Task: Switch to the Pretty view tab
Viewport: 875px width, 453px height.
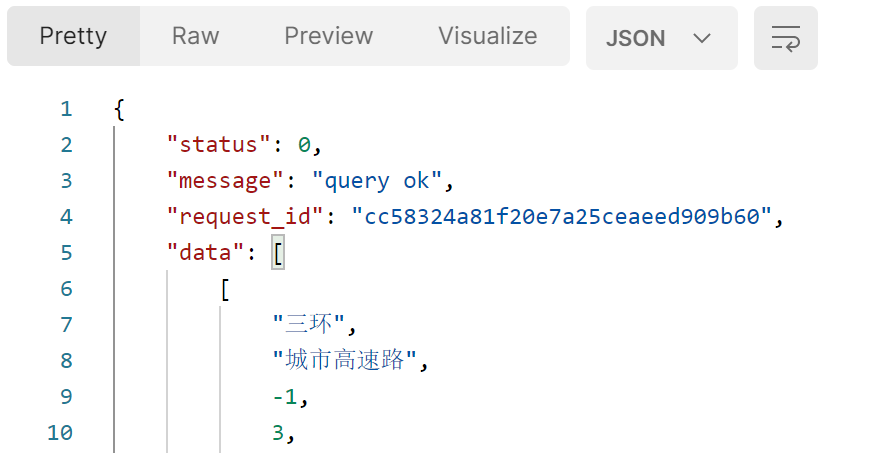Action: coord(73,36)
